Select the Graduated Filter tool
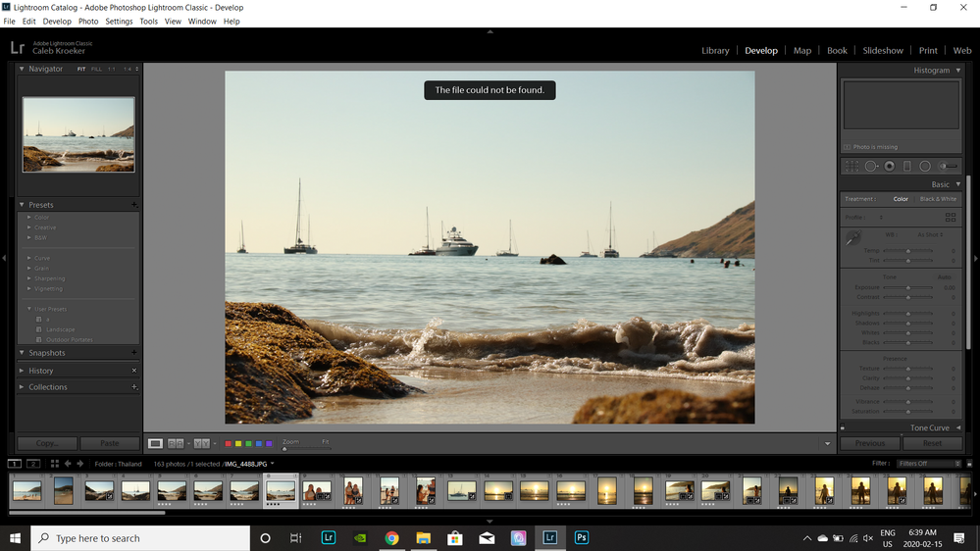Screen dimensions: 980x551 point(907,166)
